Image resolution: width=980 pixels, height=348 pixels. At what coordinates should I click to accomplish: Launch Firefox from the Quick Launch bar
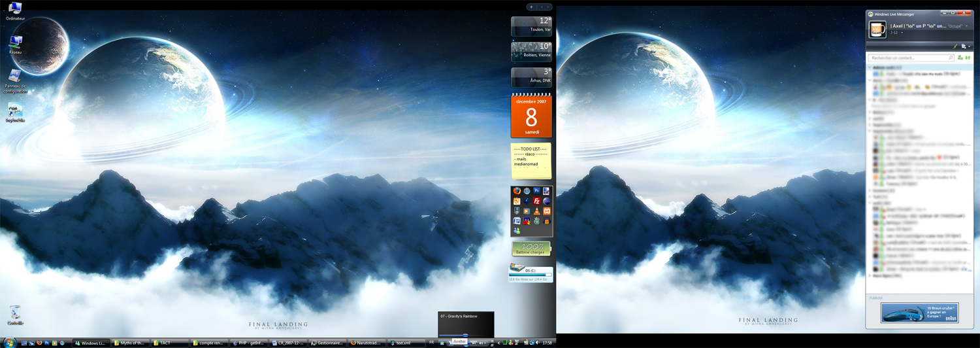pyautogui.click(x=39, y=343)
